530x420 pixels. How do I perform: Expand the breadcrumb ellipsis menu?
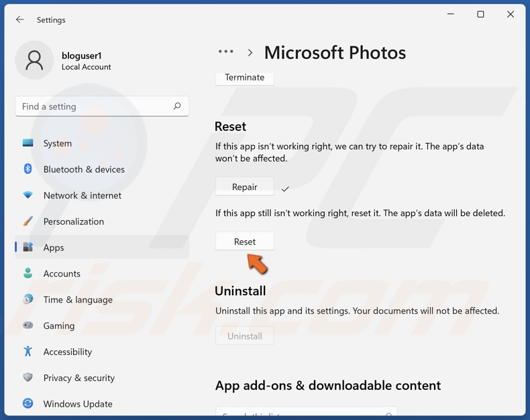[226, 52]
